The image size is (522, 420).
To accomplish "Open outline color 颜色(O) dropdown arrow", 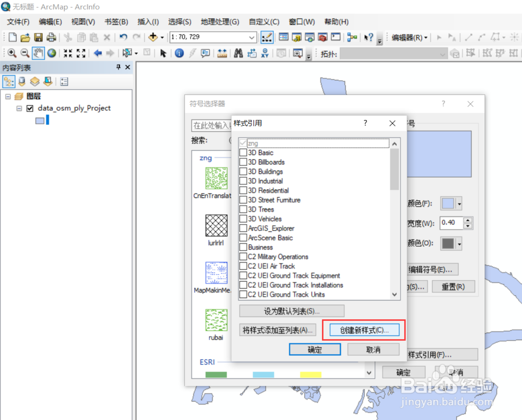I will pyautogui.click(x=459, y=244).
